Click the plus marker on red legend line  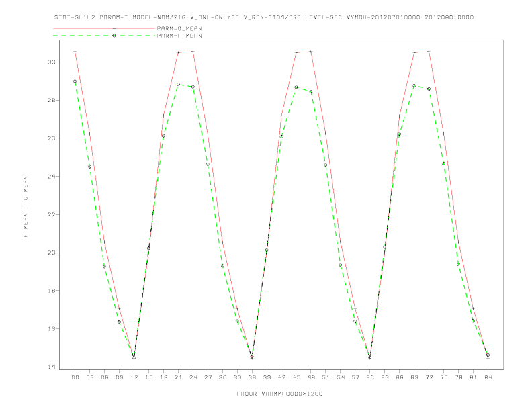[114, 28]
